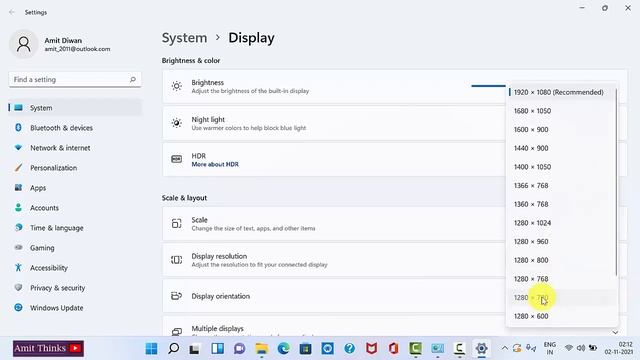The image size is (640, 360).
Task: Select 1600 × 900 resolution
Action: (561, 130)
